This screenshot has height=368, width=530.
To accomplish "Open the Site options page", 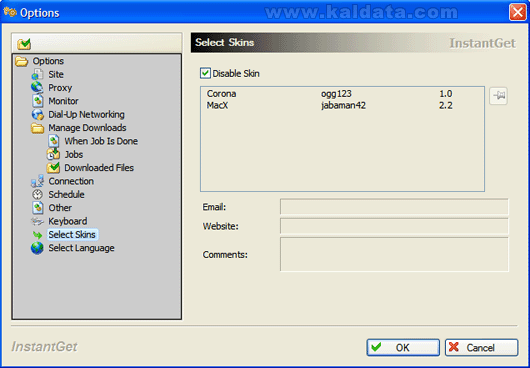I will 56,74.
